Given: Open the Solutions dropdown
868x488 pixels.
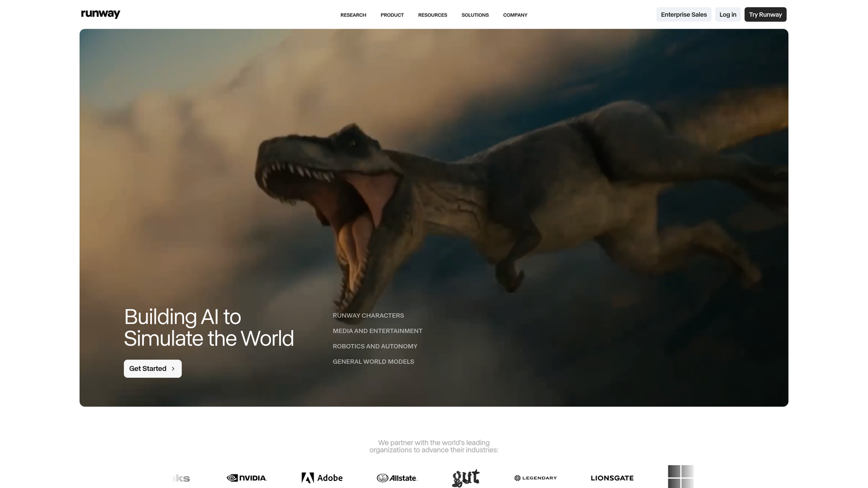Looking at the screenshot, I should tap(475, 15).
